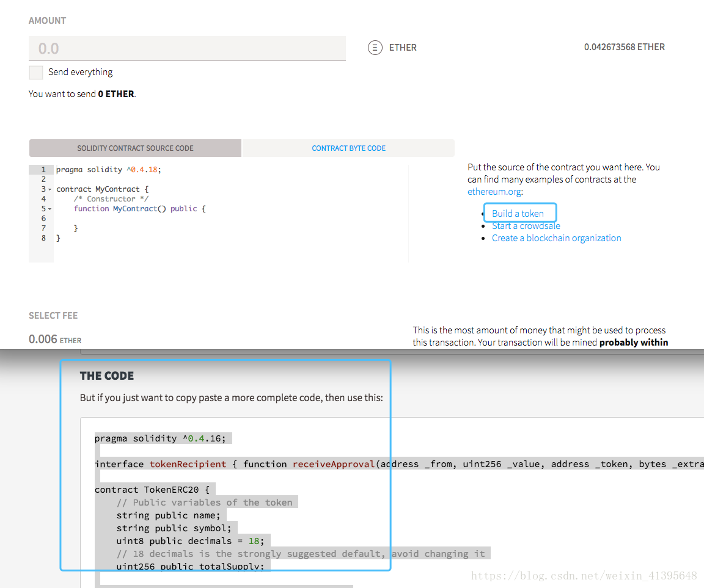Click uint8 public decimals = 18 line
This screenshot has height=588, width=704.
tap(191, 541)
